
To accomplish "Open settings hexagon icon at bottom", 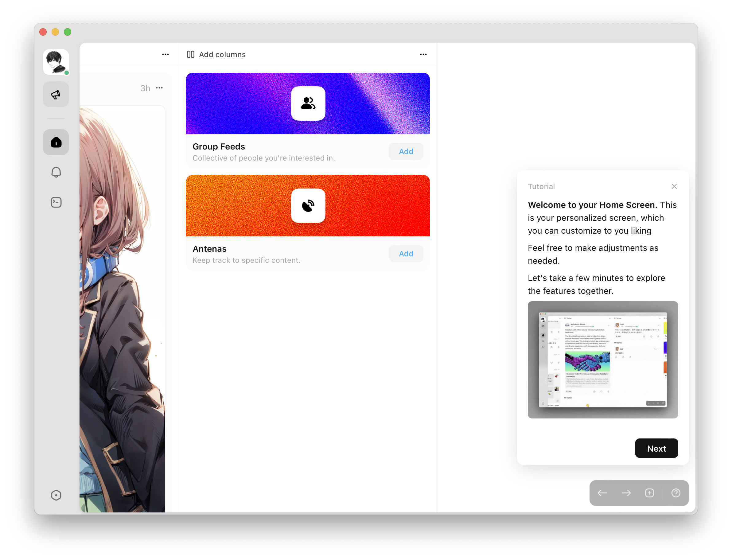I will click(x=56, y=495).
